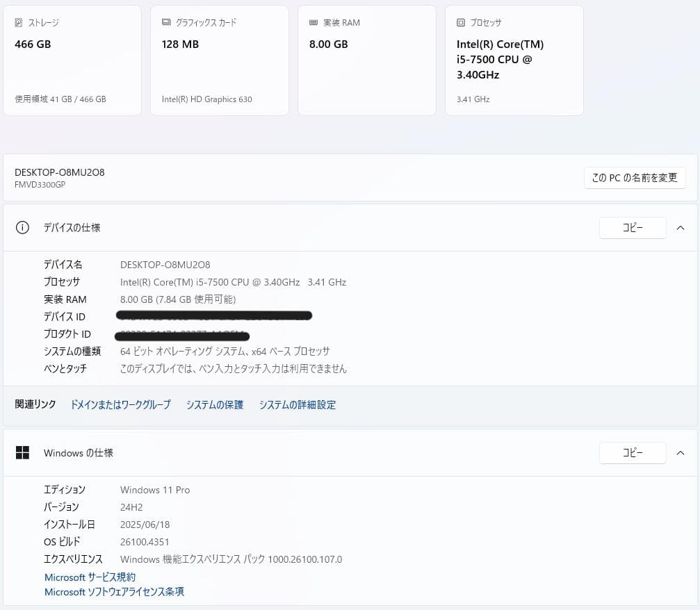Copy the device specifications
Image resolution: width=700 pixels, height=610 pixels.
[633, 228]
